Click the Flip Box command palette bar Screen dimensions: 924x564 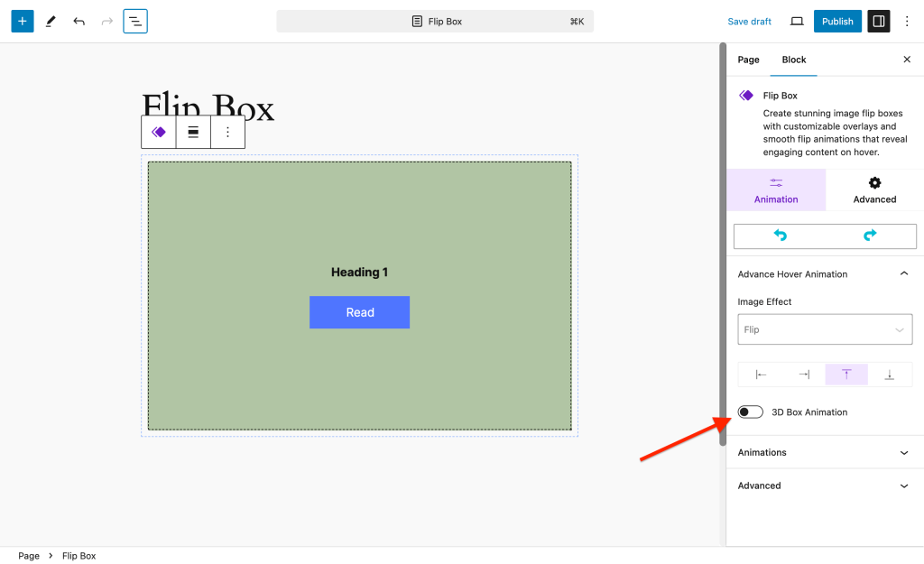click(x=435, y=21)
